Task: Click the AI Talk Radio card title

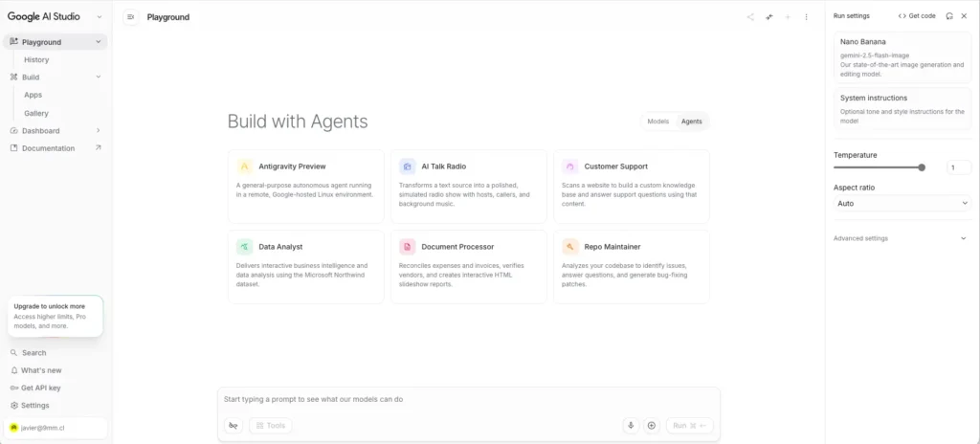Action: pos(444,166)
